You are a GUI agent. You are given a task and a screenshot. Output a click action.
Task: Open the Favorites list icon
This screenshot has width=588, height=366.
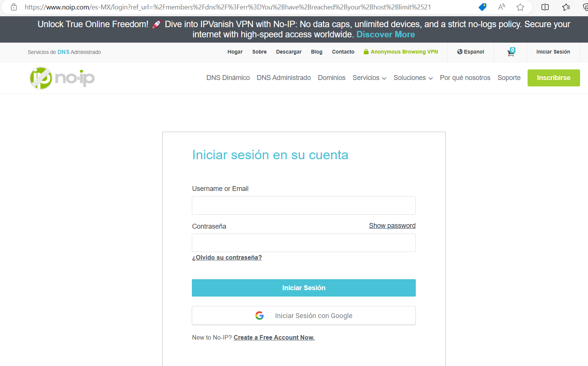tap(566, 7)
